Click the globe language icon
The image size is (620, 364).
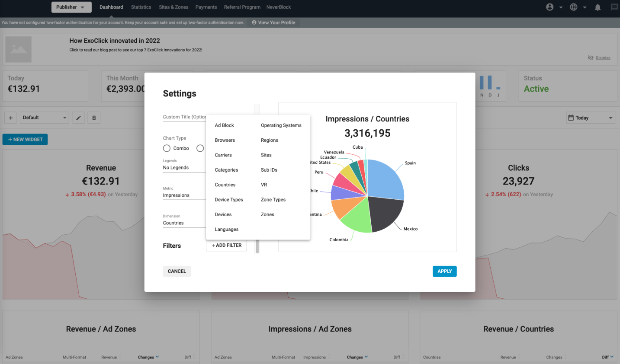pos(573,7)
